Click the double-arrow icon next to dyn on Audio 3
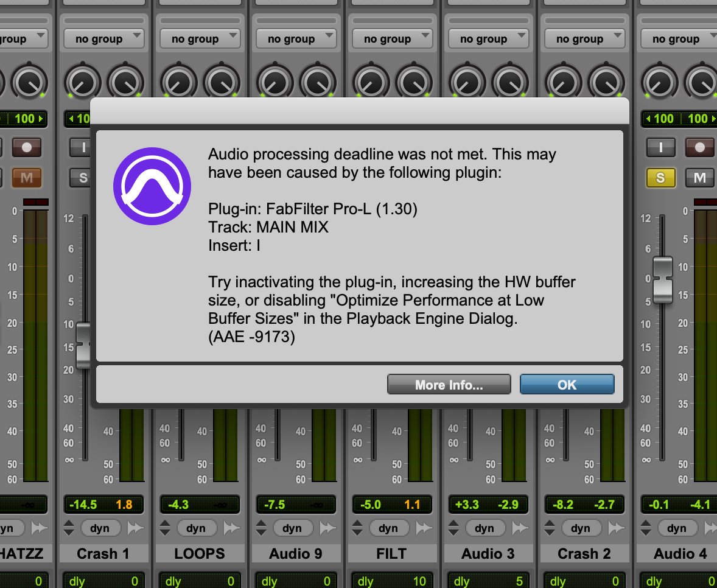 tap(520, 528)
